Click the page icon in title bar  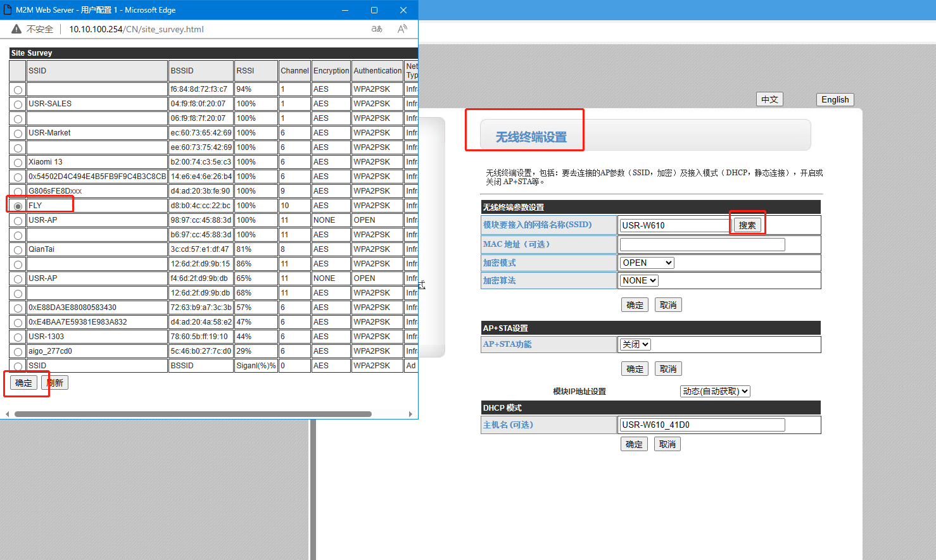[8, 10]
